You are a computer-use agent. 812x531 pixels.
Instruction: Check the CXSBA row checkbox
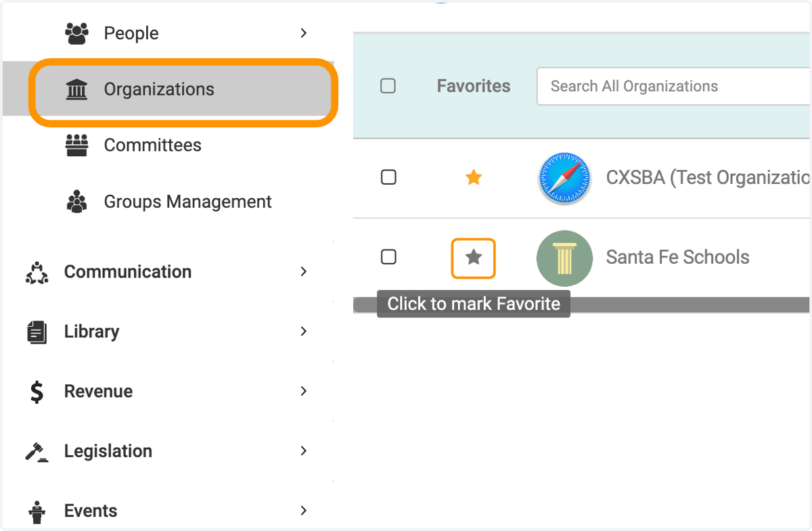click(388, 177)
